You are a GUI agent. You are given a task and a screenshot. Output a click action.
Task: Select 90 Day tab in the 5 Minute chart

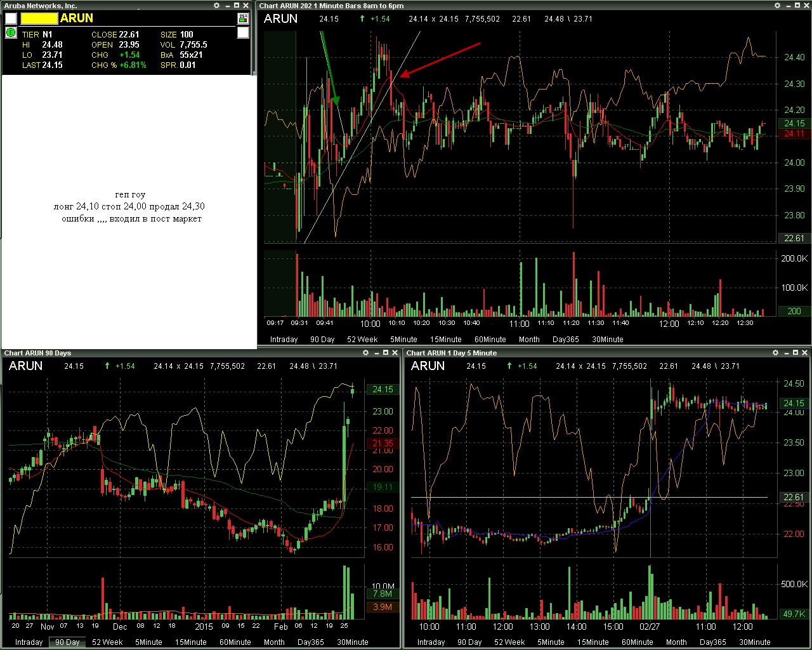point(469,642)
